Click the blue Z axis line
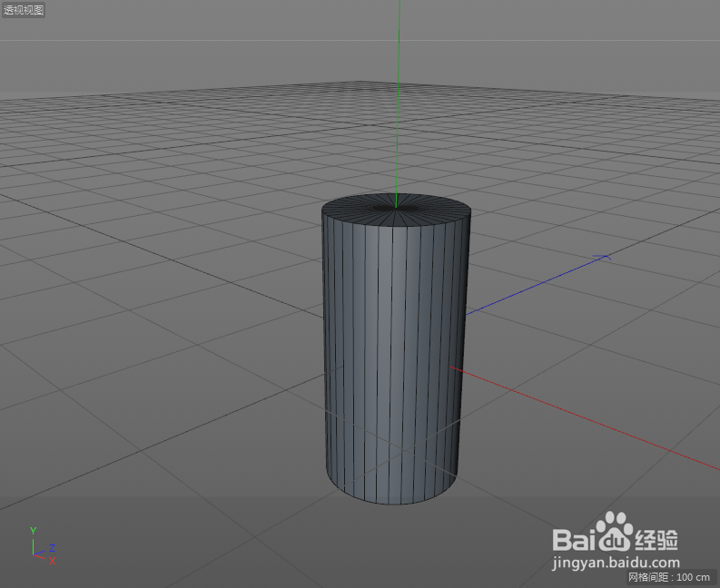Screen dimensions: 720x588 pyautogui.click(x=538, y=286)
